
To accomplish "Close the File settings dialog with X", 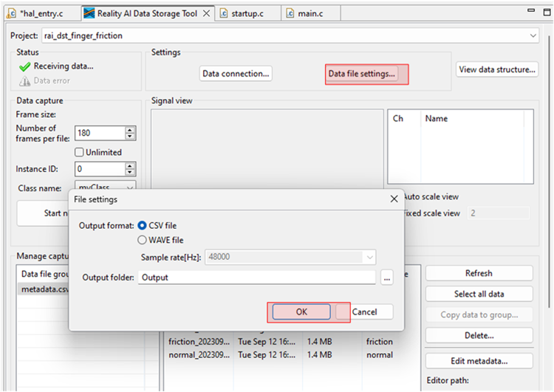I will (394, 199).
